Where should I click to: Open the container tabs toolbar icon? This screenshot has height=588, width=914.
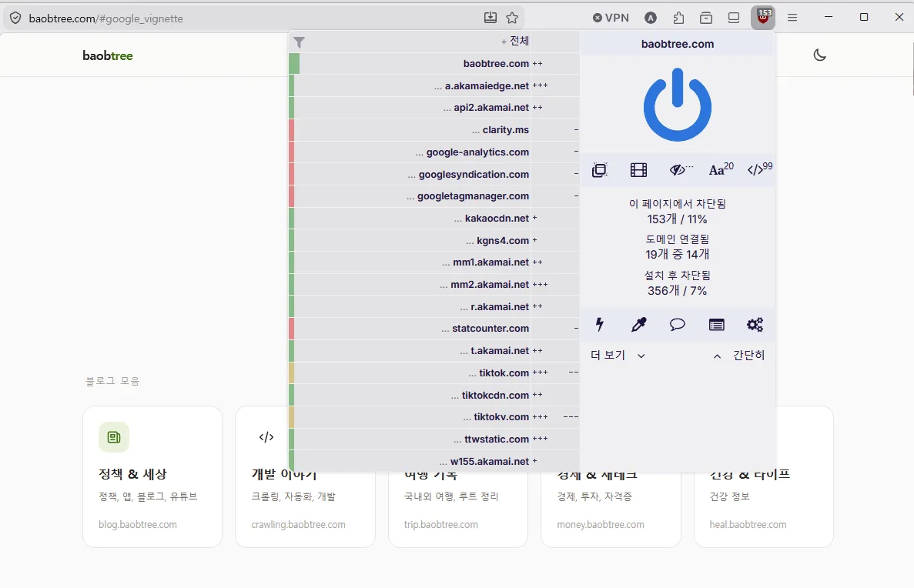tap(706, 18)
